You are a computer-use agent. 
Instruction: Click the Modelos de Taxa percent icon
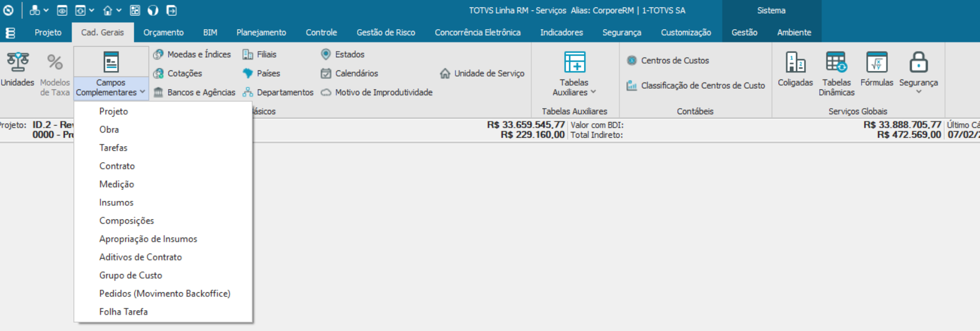point(55,62)
